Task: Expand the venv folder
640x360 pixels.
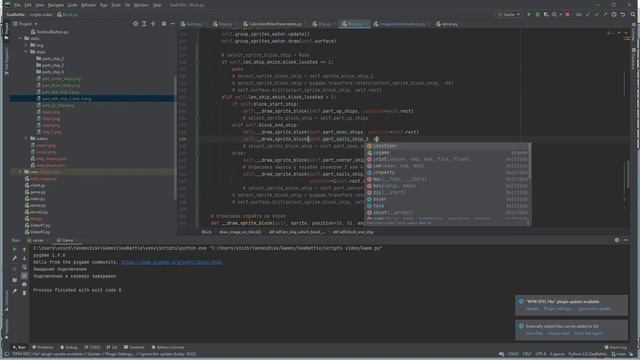Action: coord(20,172)
